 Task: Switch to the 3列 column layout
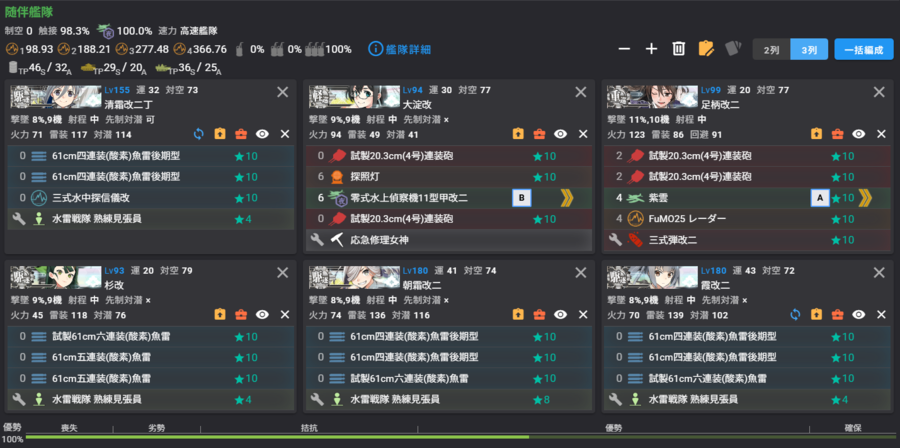(809, 49)
